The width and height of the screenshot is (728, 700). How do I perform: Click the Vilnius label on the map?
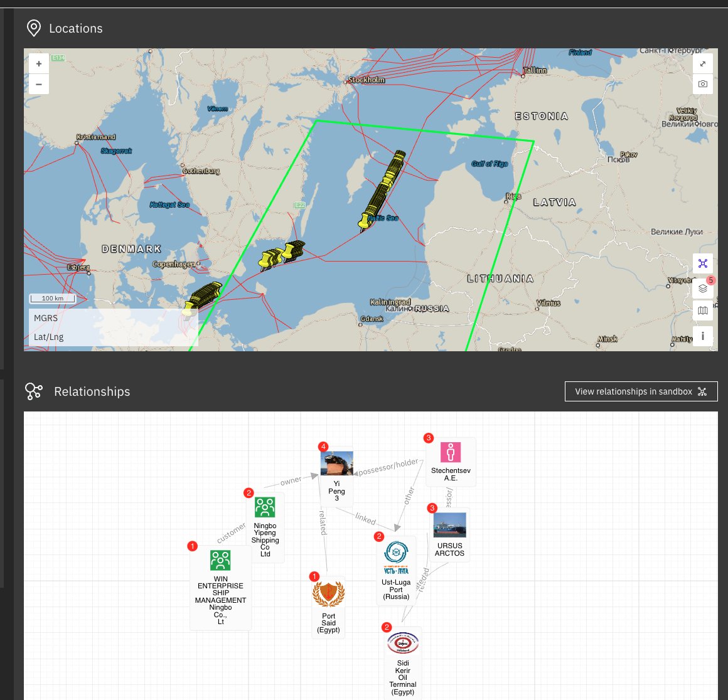pos(549,303)
